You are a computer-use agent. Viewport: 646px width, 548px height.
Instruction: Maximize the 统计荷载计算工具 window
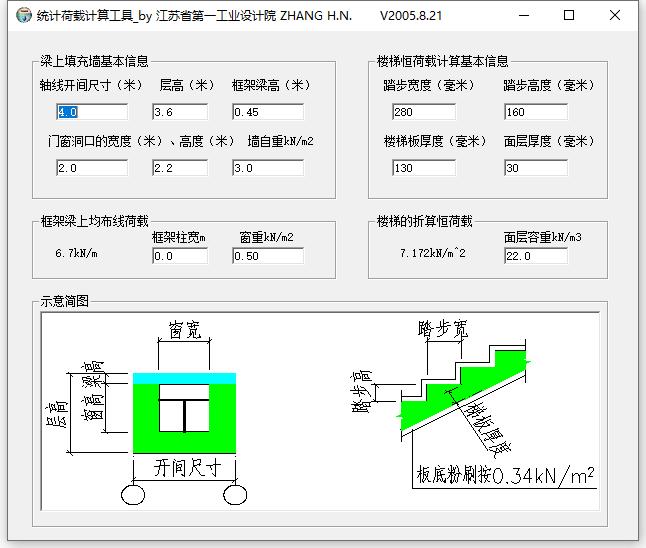[569, 16]
